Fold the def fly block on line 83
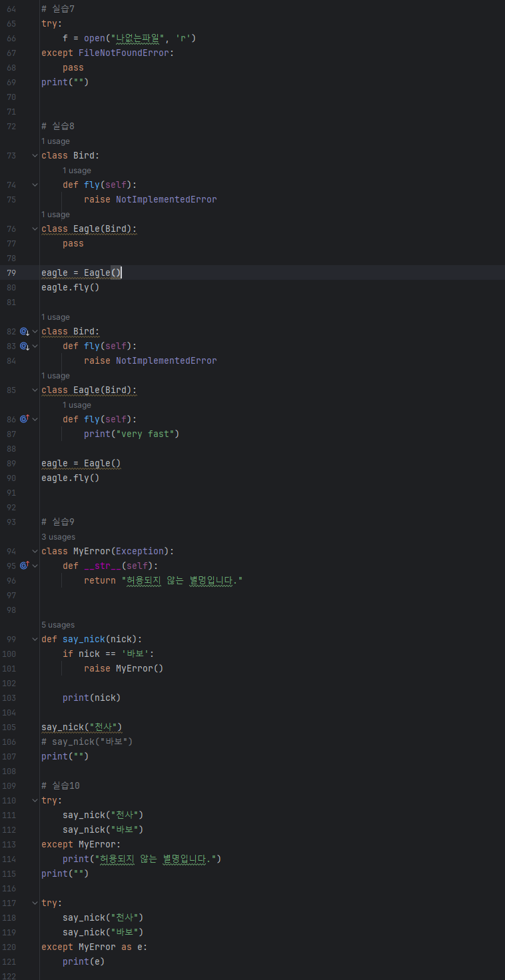 35,346
